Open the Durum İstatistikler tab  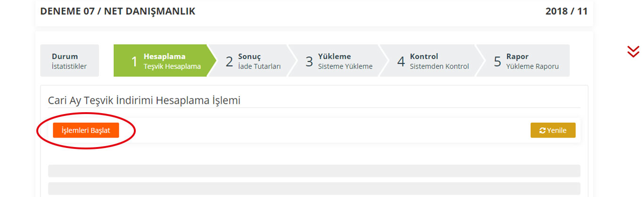pyautogui.click(x=69, y=60)
